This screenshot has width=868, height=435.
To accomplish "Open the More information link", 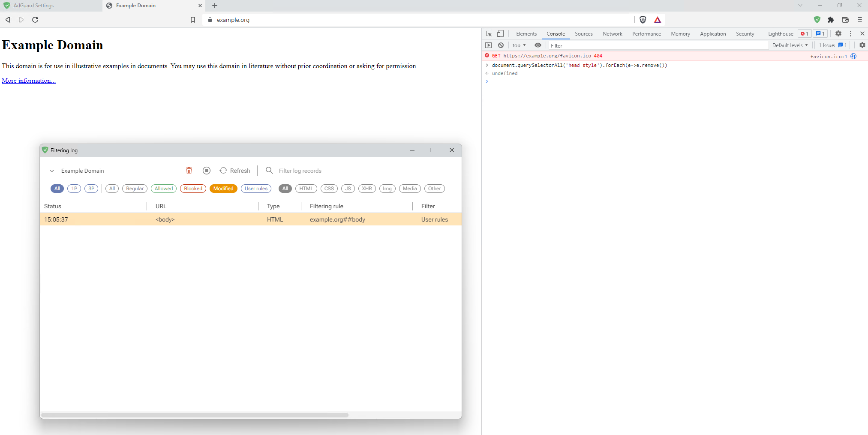I will pyautogui.click(x=28, y=81).
